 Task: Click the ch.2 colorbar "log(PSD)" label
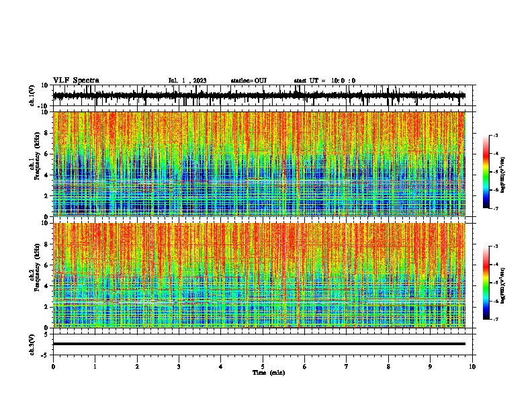[502, 285]
